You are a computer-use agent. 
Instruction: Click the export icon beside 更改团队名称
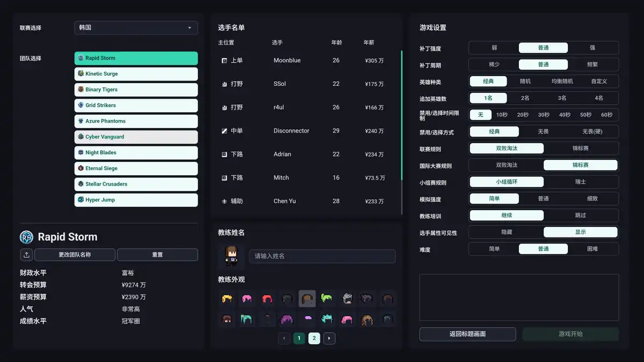click(27, 255)
